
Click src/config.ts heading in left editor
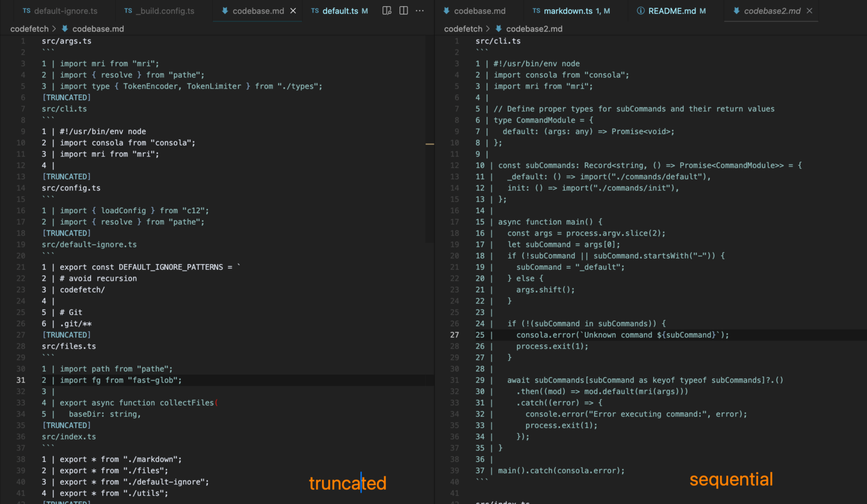71,188
